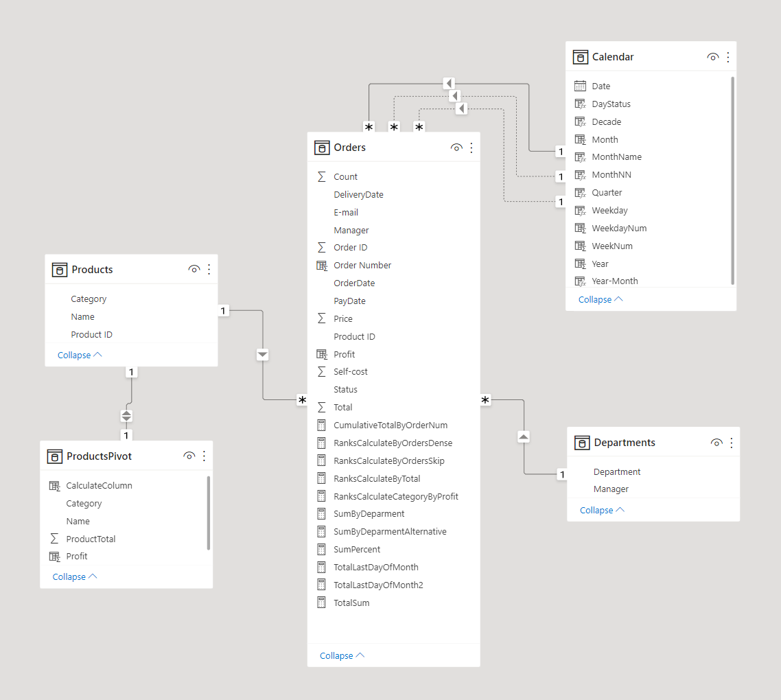Collapse the Departments table card
The height and width of the screenshot is (700, 781).
602,510
